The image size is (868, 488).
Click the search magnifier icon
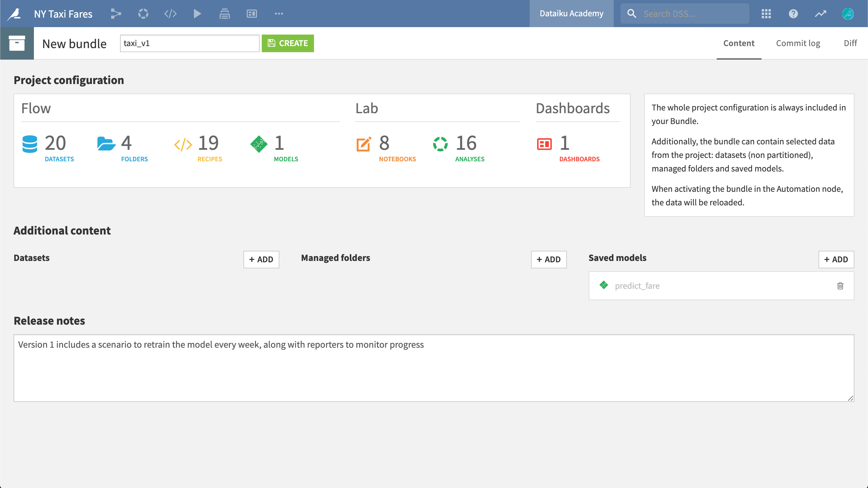point(631,14)
